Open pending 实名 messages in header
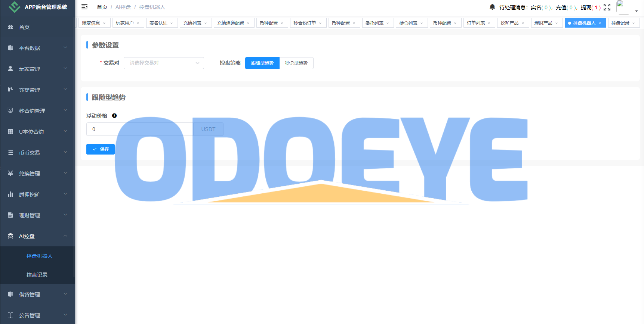644x324 pixels. [541, 7]
